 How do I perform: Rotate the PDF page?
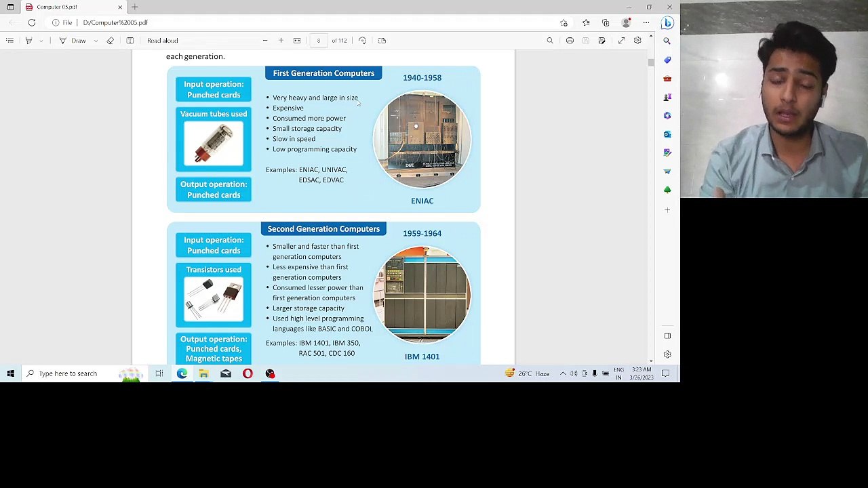point(363,41)
